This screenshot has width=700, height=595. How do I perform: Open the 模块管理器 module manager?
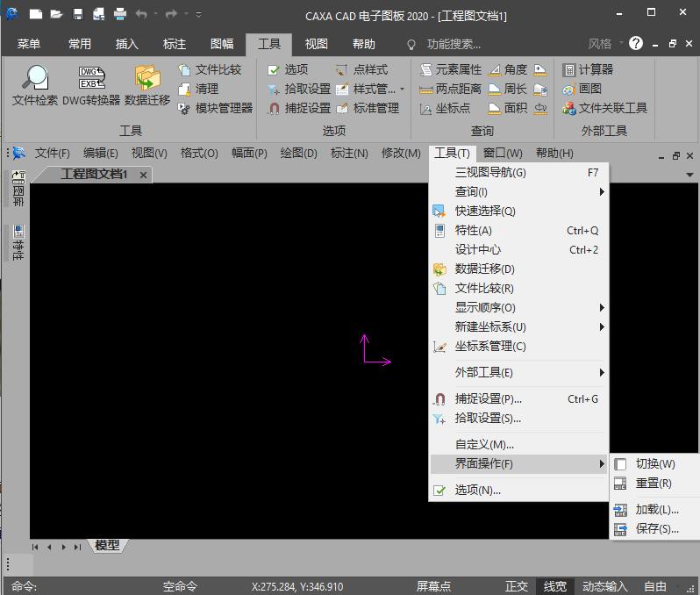(216, 108)
